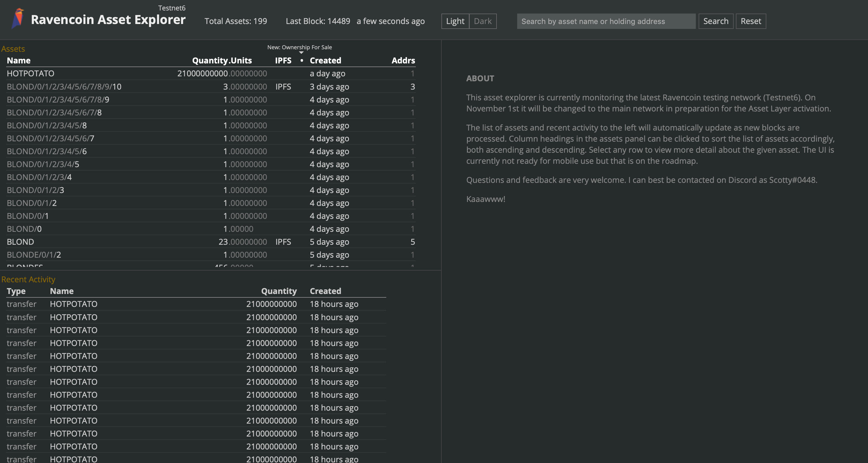This screenshot has height=463, width=868.
Task: Select the HOTPOTATO asset row
Action: (x=211, y=73)
